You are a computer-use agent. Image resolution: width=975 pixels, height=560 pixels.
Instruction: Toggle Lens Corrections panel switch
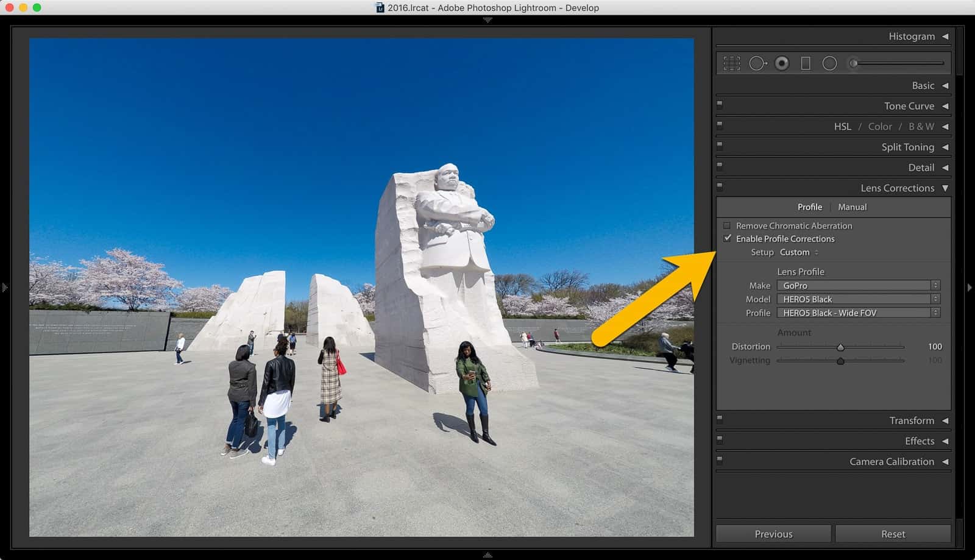click(x=720, y=186)
